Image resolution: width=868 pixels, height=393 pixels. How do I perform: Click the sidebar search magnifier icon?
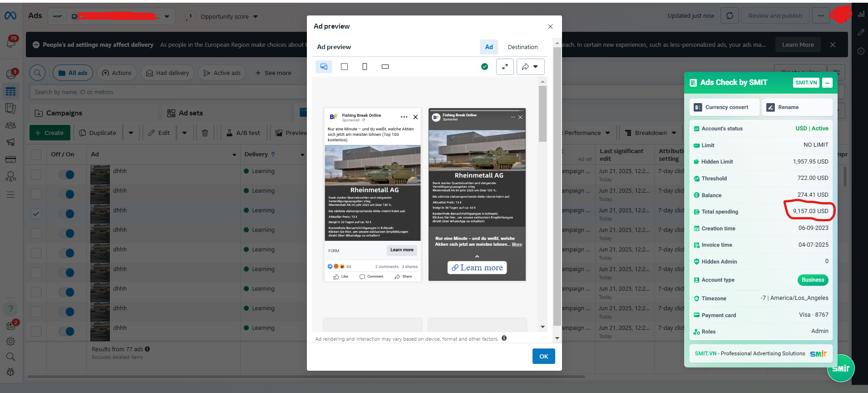10,357
